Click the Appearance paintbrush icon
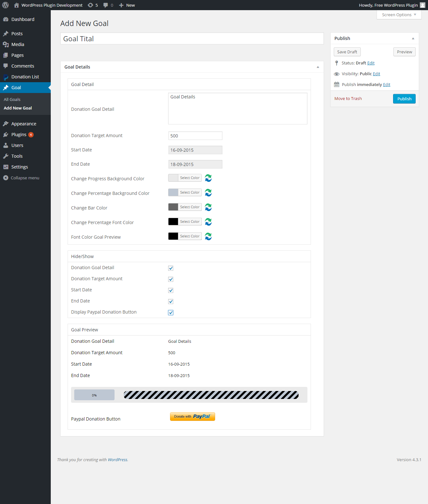Screen dimensions: 428x504 tap(6, 124)
